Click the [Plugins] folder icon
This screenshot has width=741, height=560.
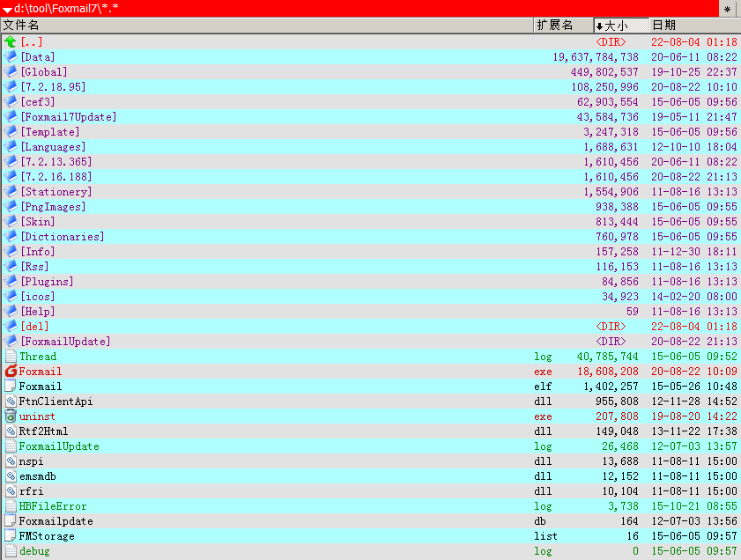11,282
